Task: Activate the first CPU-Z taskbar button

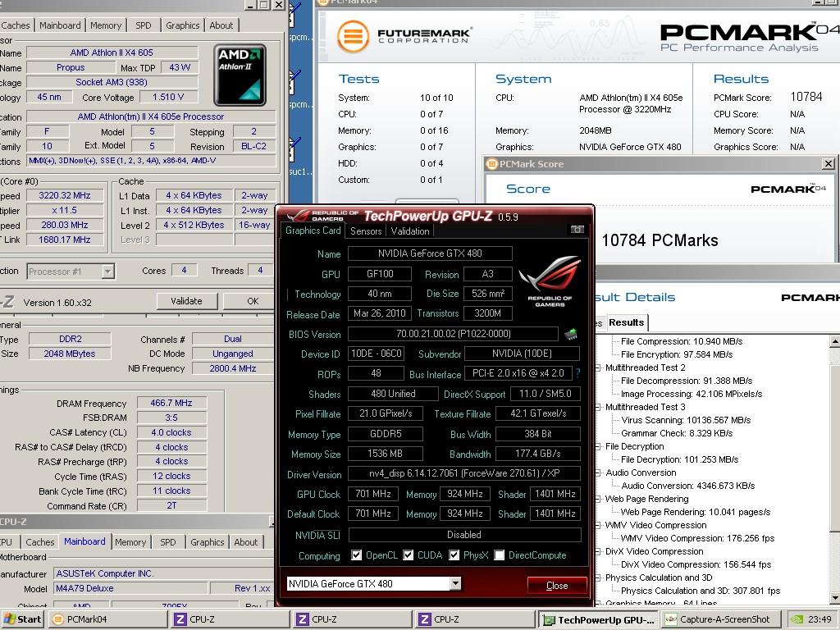Action: click(231, 619)
